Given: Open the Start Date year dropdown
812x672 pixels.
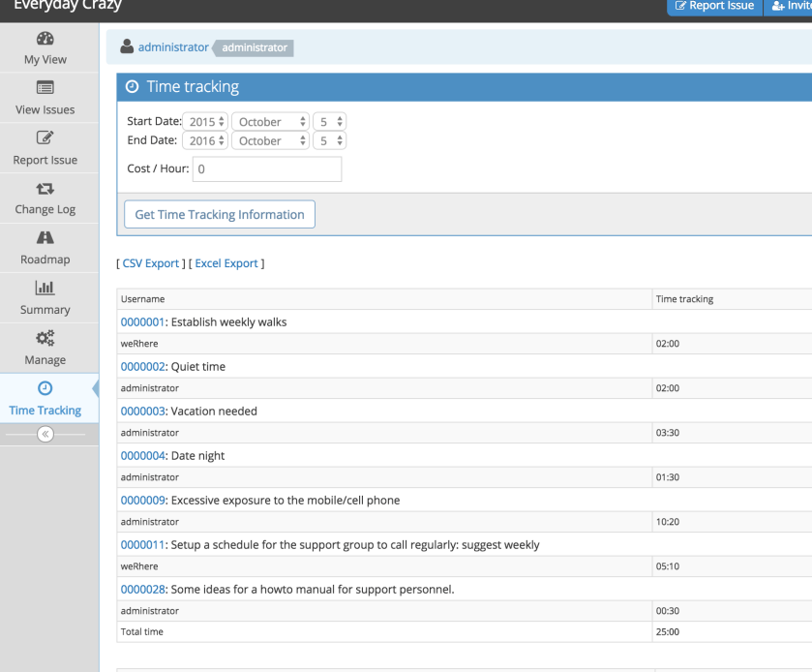Looking at the screenshot, I should pos(207,121).
